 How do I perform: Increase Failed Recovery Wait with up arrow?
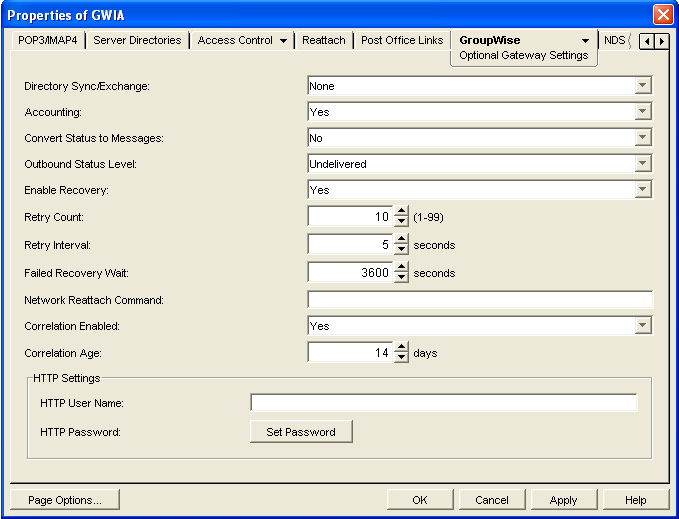[401, 268]
